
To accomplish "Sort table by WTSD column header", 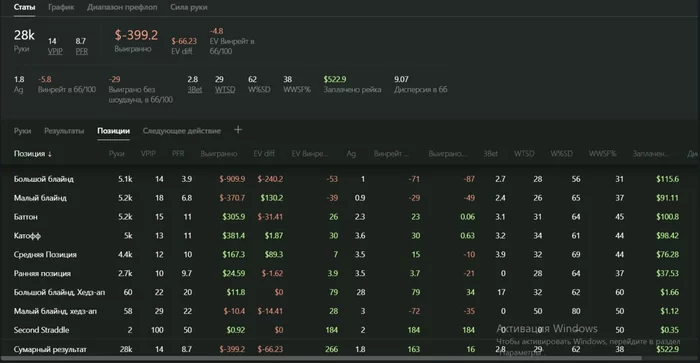I will click(x=524, y=154).
